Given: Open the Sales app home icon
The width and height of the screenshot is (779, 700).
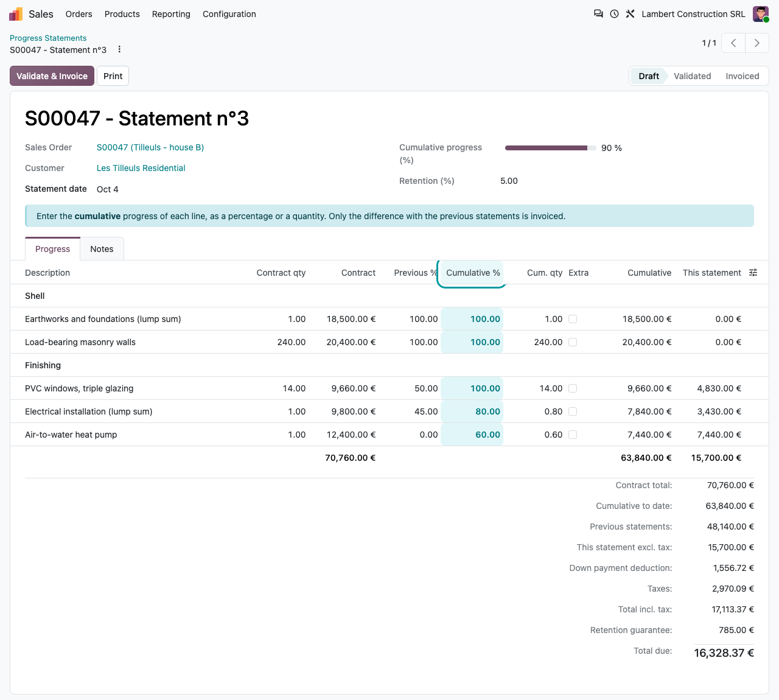Looking at the screenshot, I should [16, 14].
